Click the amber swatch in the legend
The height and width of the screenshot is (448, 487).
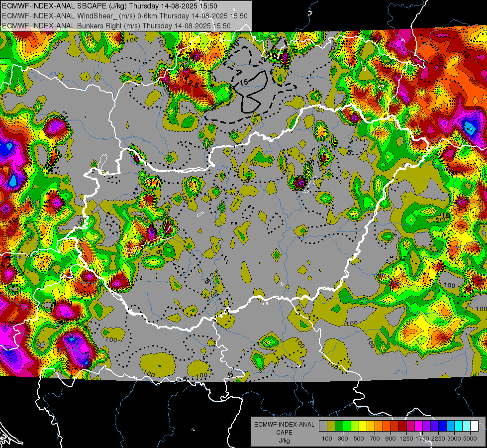[371, 426]
